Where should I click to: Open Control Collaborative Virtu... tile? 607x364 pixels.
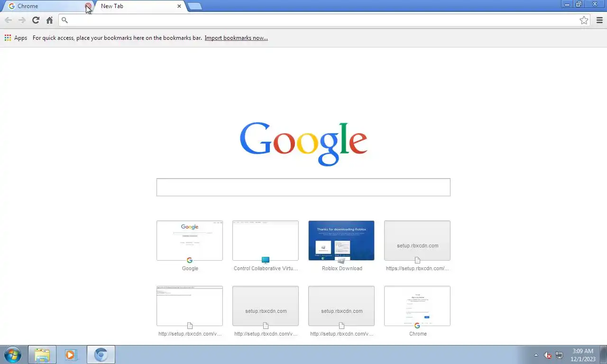click(x=266, y=240)
